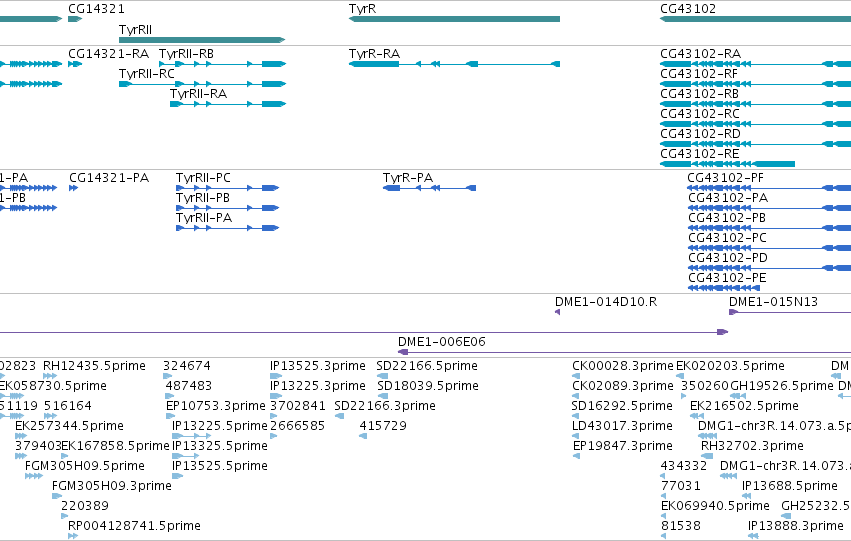
Task: Click the GH19526.5prime EST label
Action: coord(782,386)
